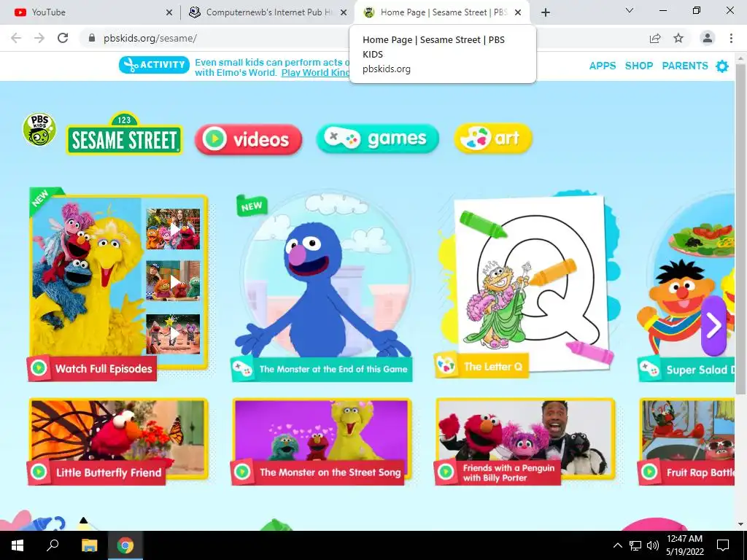This screenshot has width=747, height=560.
Task: Click Chrome's forward arrow
Action: 39,38
